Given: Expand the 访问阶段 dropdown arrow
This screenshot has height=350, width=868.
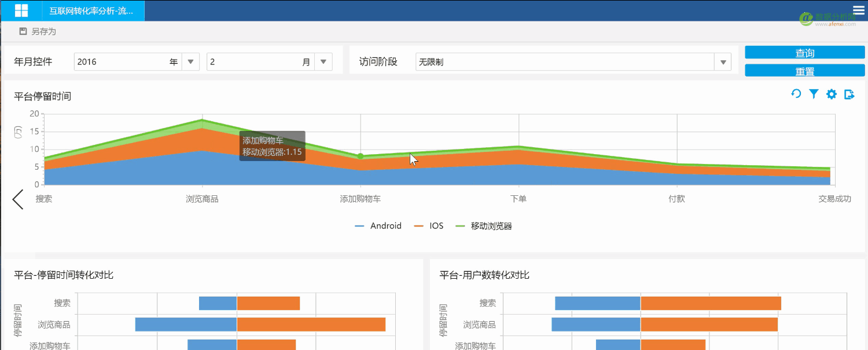Looking at the screenshot, I should pos(723,62).
